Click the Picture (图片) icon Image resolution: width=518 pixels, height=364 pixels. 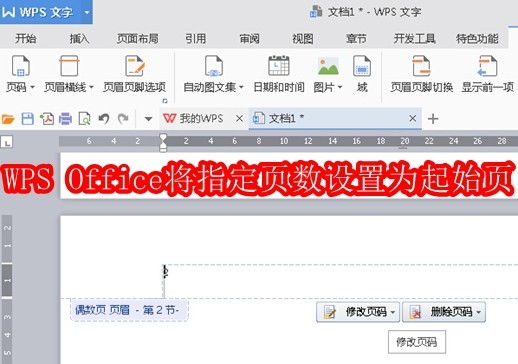coord(328,66)
